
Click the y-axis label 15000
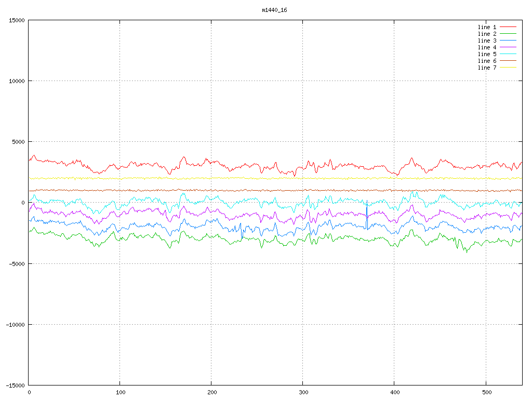tap(17, 20)
